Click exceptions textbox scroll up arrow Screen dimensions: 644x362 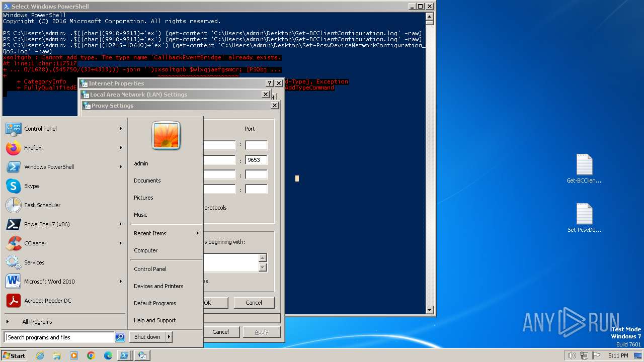(262, 258)
